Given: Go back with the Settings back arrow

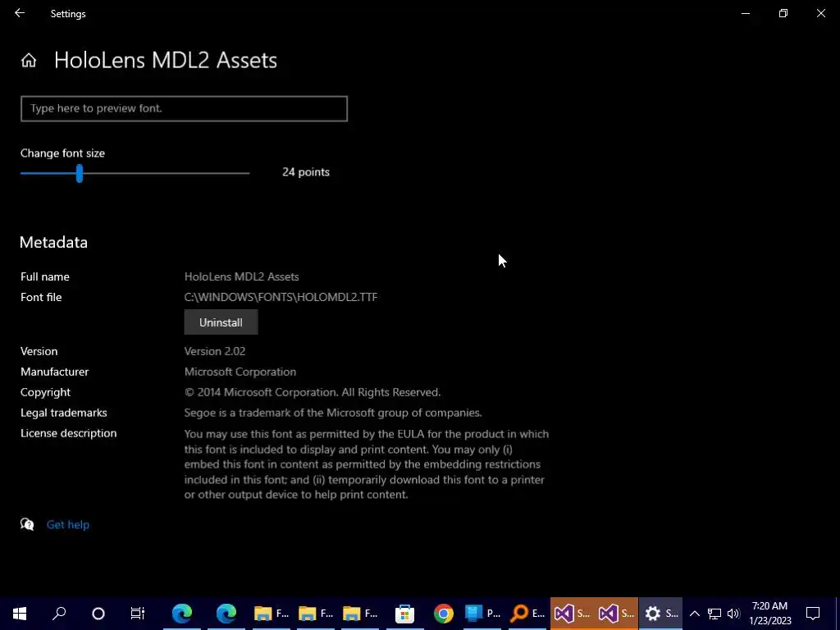Looking at the screenshot, I should point(20,13).
